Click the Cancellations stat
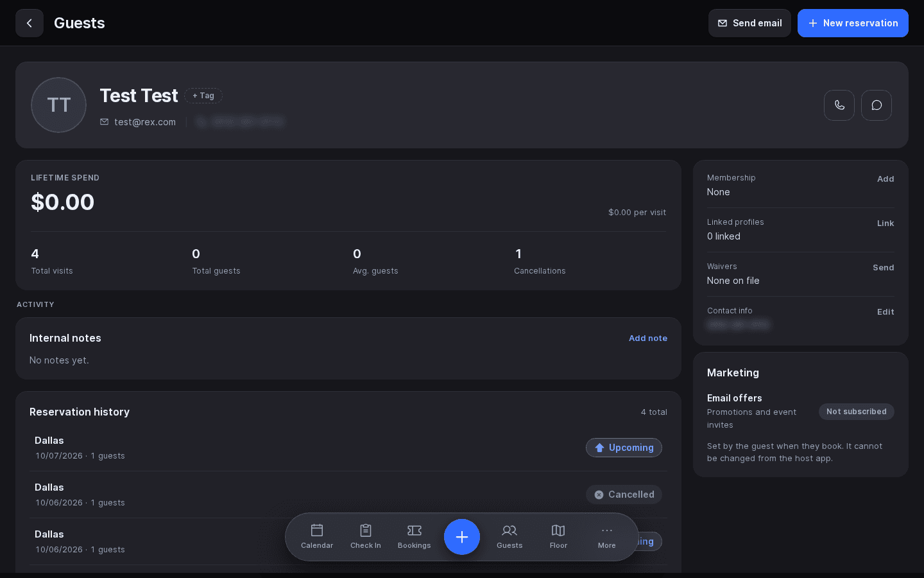Screen dimensions: 924x578 [x=540, y=261]
